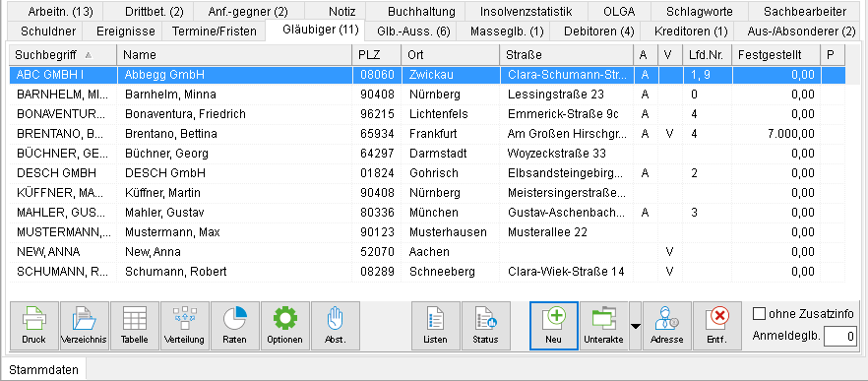This screenshot has height=381, width=868.
Task: Select the Mahler, Gustav row
Action: (427, 213)
